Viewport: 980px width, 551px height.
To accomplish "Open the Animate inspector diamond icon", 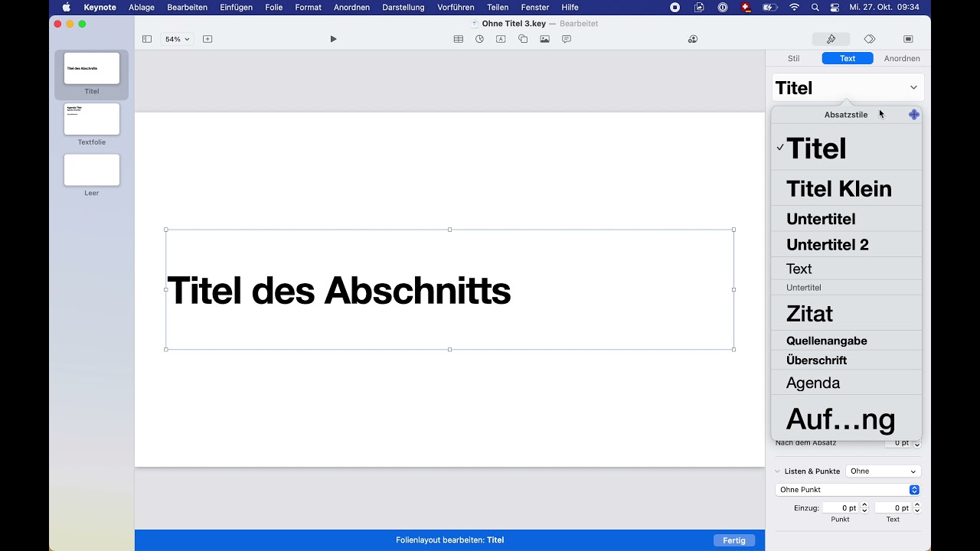I will click(x=870, y=39).
